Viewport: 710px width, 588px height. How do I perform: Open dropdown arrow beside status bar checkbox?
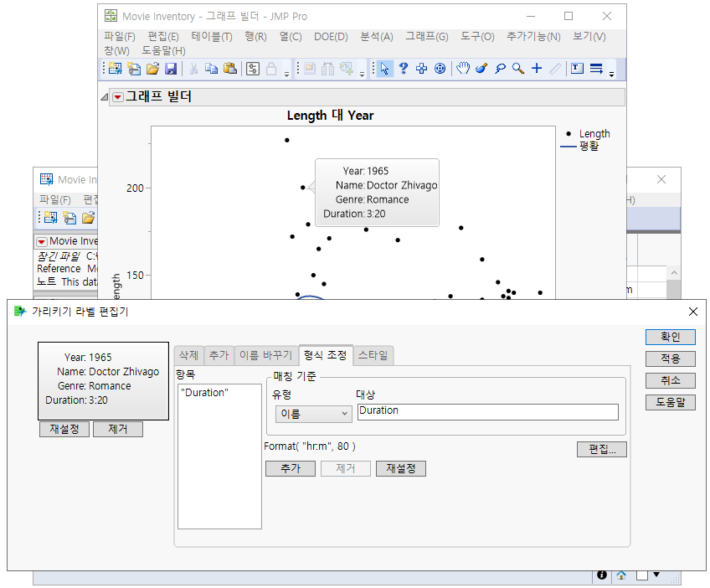tap(656, 575)
